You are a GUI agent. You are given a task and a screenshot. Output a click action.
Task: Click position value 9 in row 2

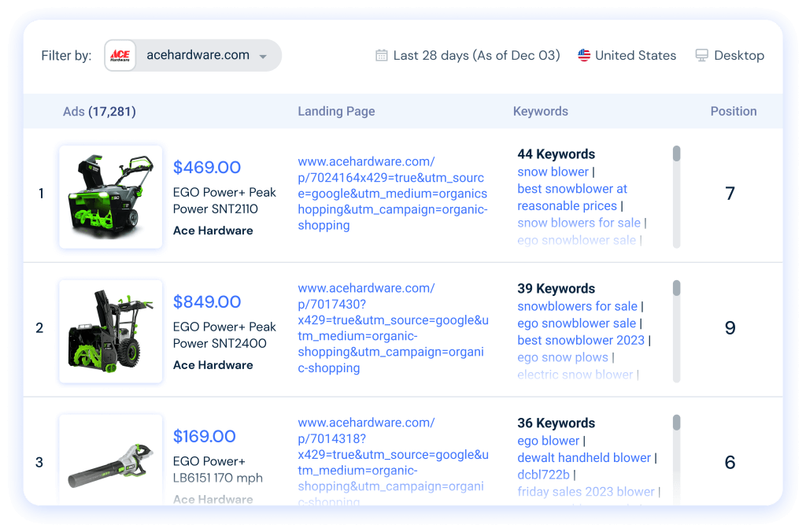(730, 328)
